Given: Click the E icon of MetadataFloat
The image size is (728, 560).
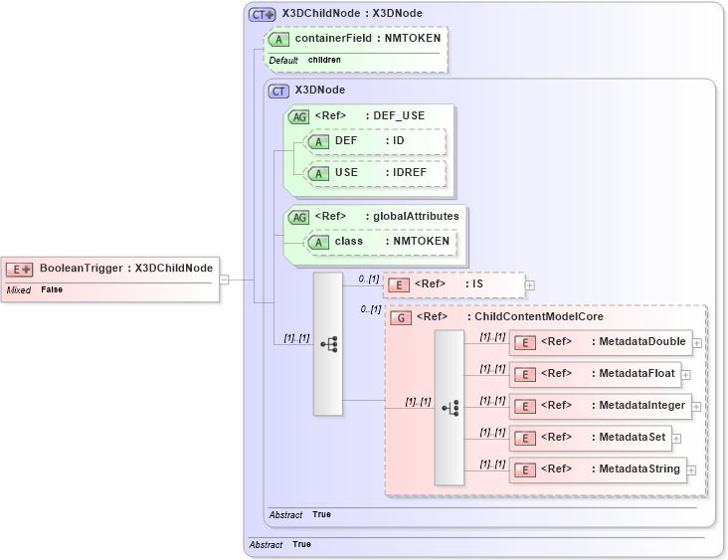Looking at the screenshot, I should pos(525,375).
